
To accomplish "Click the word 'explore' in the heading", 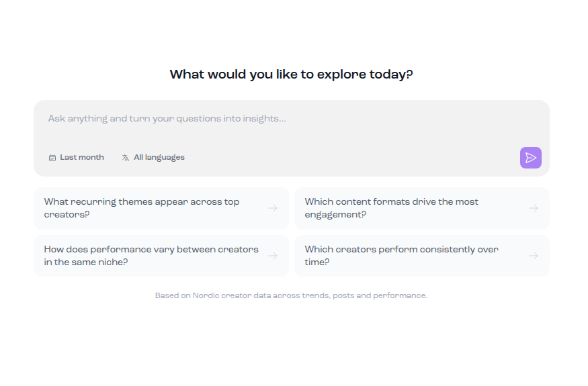I will point(341,75).
